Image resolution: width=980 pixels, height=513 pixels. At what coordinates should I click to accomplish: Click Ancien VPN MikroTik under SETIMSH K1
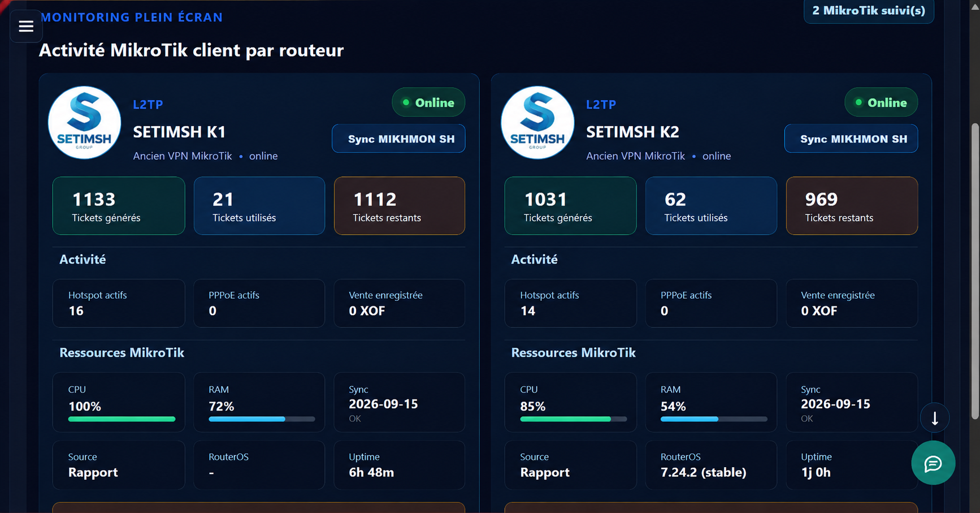coord(183,156)
